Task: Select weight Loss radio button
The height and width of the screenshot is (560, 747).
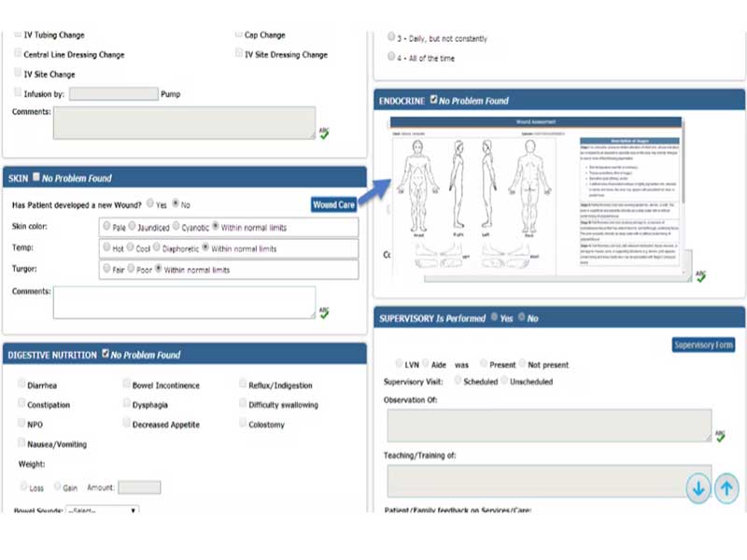Action: point(23,485)
